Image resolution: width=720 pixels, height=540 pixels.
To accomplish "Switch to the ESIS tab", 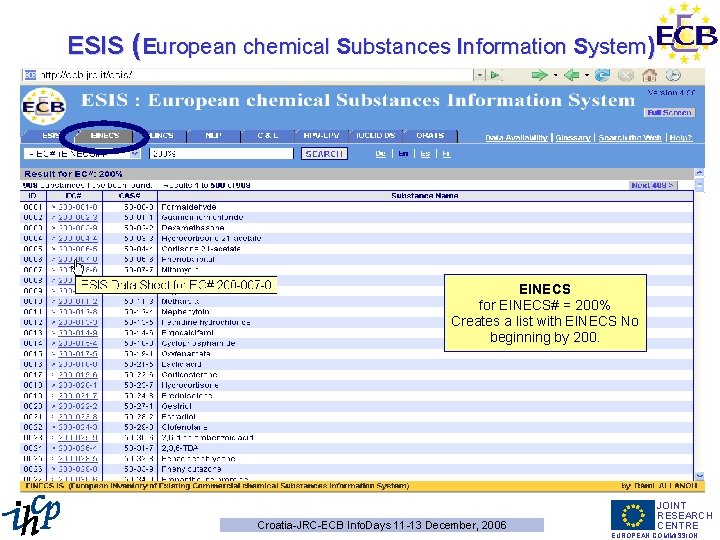I will pos(50,135).
